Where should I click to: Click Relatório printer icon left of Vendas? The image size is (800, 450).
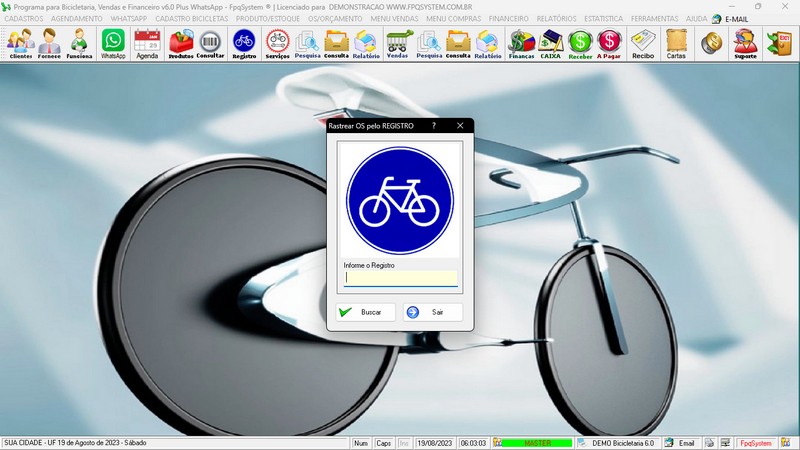click(366, 44)
